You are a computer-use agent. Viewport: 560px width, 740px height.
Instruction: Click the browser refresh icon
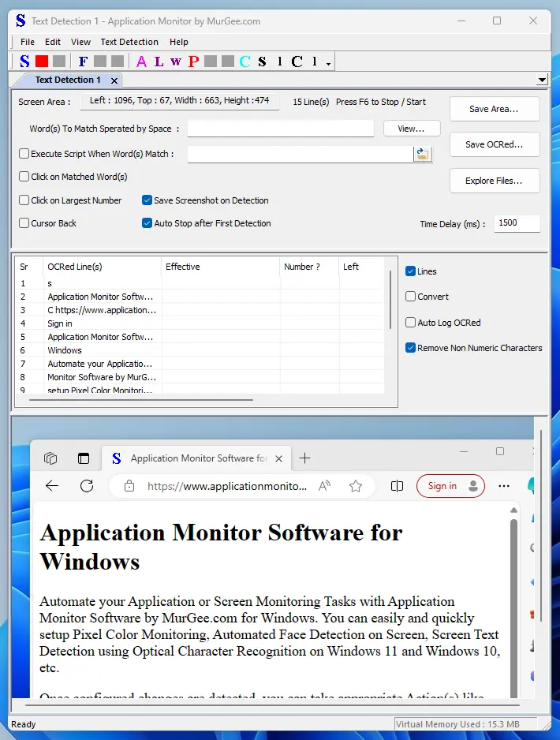coord(87,486)
